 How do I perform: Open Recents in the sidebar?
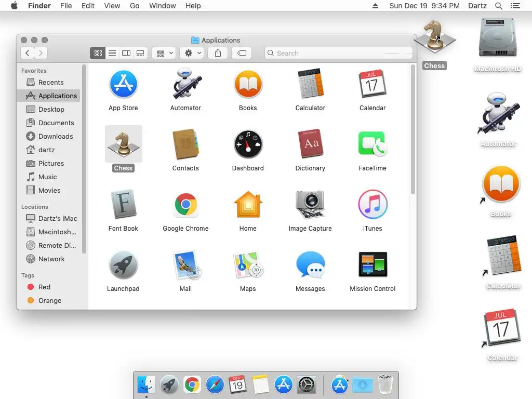point(48,82)
